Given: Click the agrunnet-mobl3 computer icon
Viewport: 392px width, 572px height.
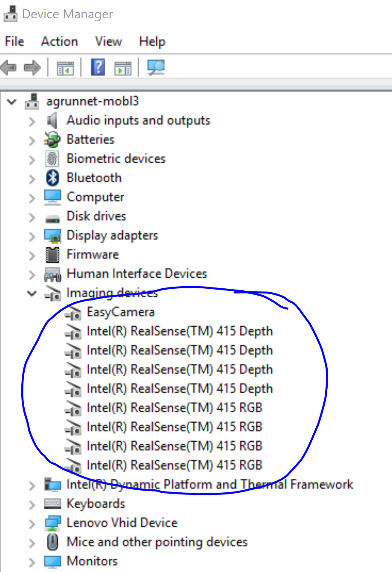Looking at the screenshot, I should click(32, 101).
